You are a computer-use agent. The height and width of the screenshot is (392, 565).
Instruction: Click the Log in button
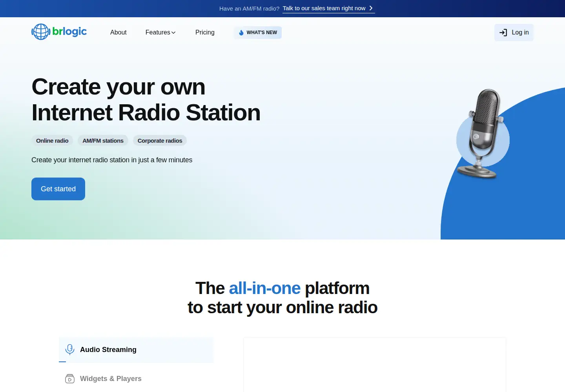(x=514, y=33)
